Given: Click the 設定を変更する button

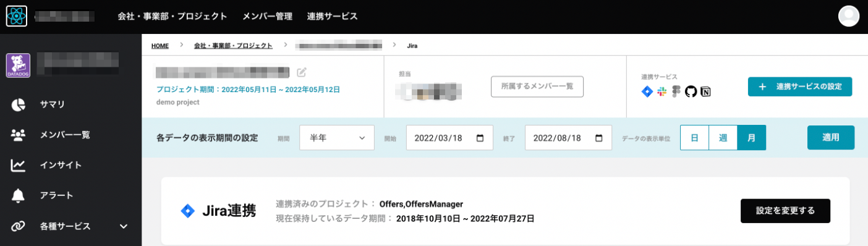Looking at the screenshot, I should click(x=785, y=211).
